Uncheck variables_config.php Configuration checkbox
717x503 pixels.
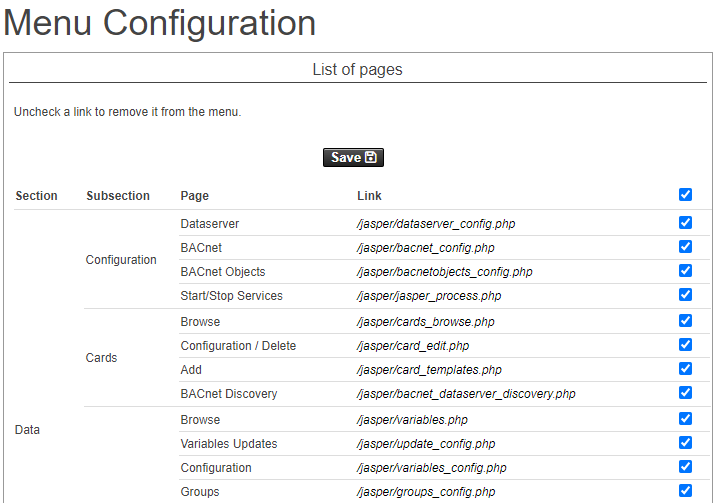(x=685, y=467)
